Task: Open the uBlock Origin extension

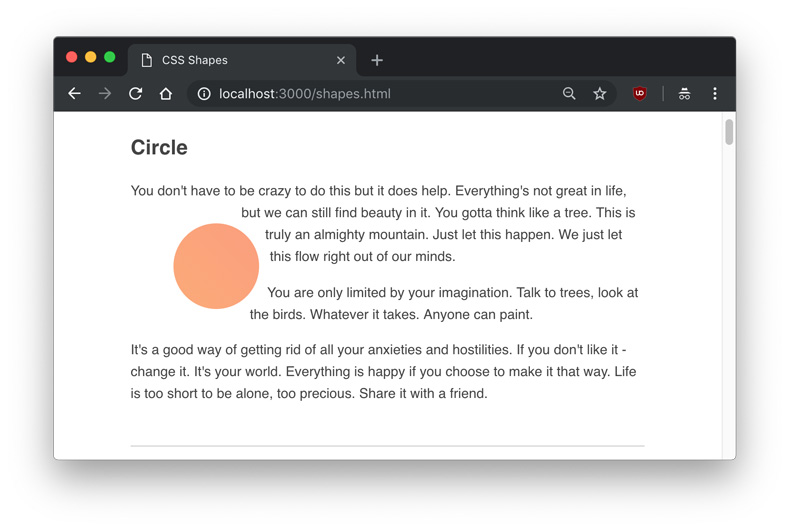Action: (x=640, y=94)
